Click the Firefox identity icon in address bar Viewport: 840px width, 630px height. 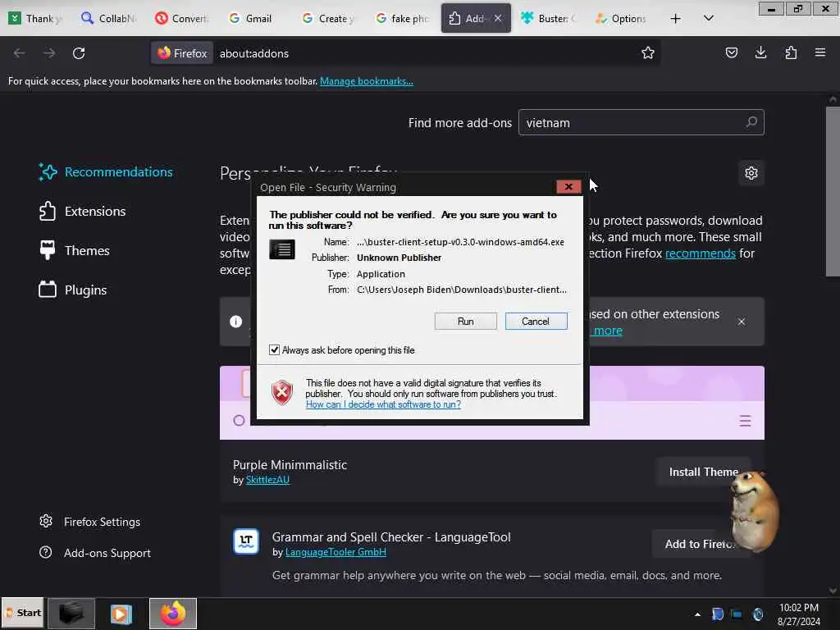[182, 53]
